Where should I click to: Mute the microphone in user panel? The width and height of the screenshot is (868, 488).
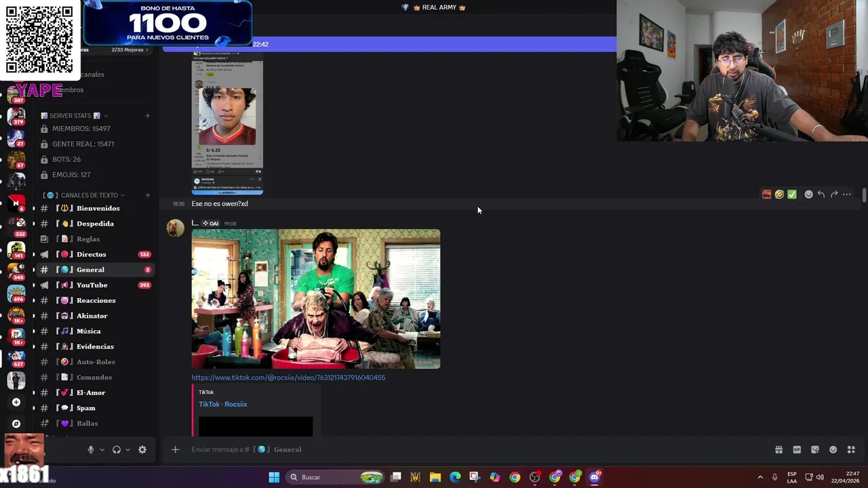coord(91,449)
